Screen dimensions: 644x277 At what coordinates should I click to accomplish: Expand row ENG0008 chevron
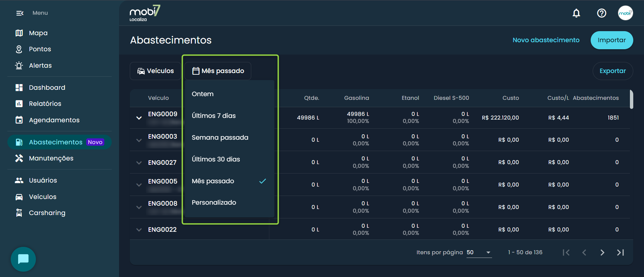point(139,207)
